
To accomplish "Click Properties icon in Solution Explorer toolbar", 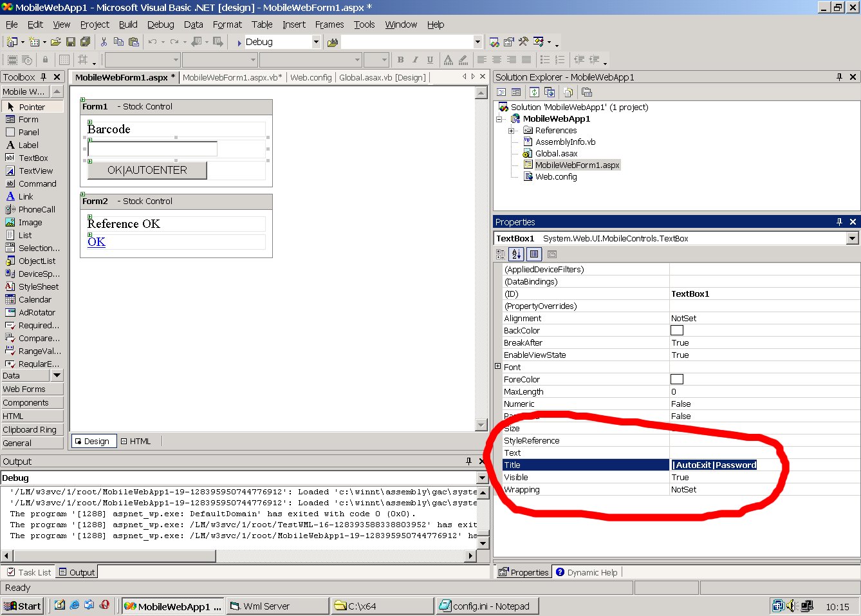I will point(587,92).
